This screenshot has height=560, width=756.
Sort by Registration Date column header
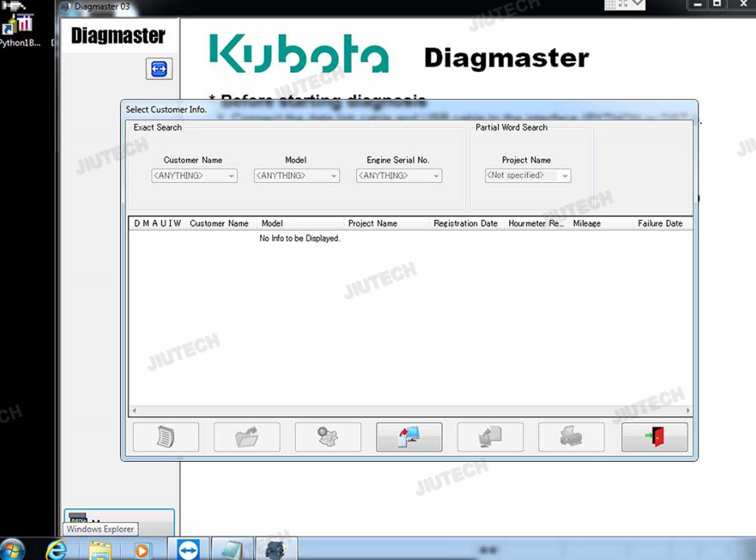(x=465, y=224)
